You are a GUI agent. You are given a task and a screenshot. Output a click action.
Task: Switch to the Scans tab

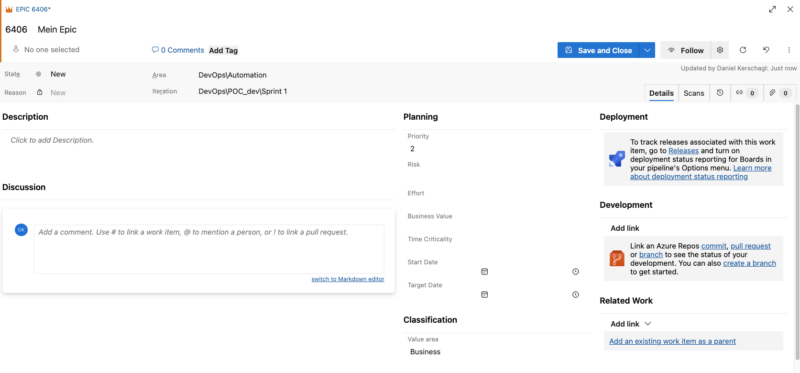tap(694, 93)
